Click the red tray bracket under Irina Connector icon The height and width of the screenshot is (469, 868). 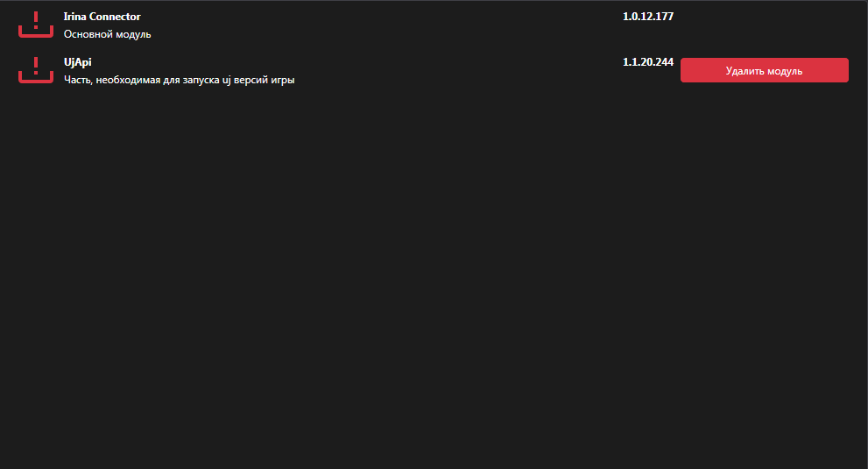pos(36,35)
